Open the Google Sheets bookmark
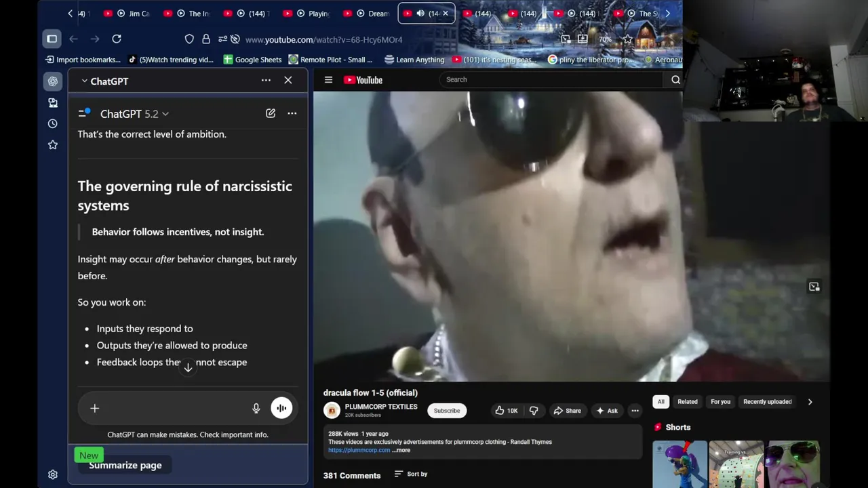Screen dimensions: 868x488 [x=252, y=60]
